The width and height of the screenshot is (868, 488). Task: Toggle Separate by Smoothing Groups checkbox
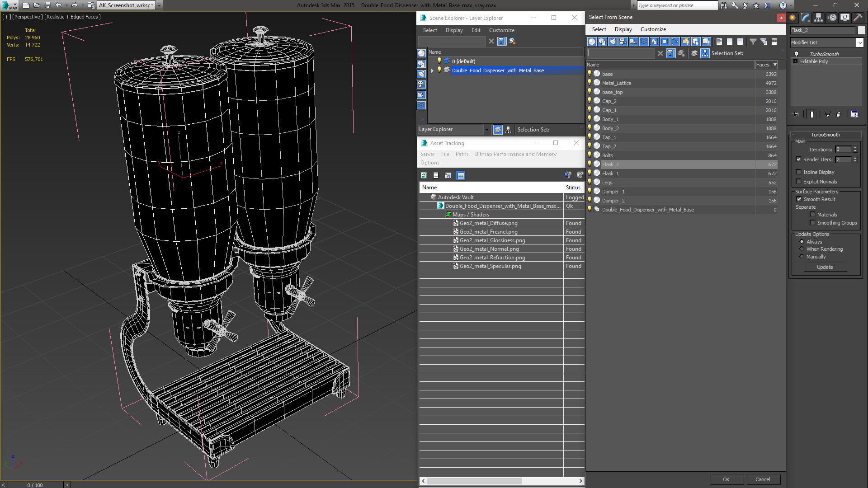tap(812, 223)
